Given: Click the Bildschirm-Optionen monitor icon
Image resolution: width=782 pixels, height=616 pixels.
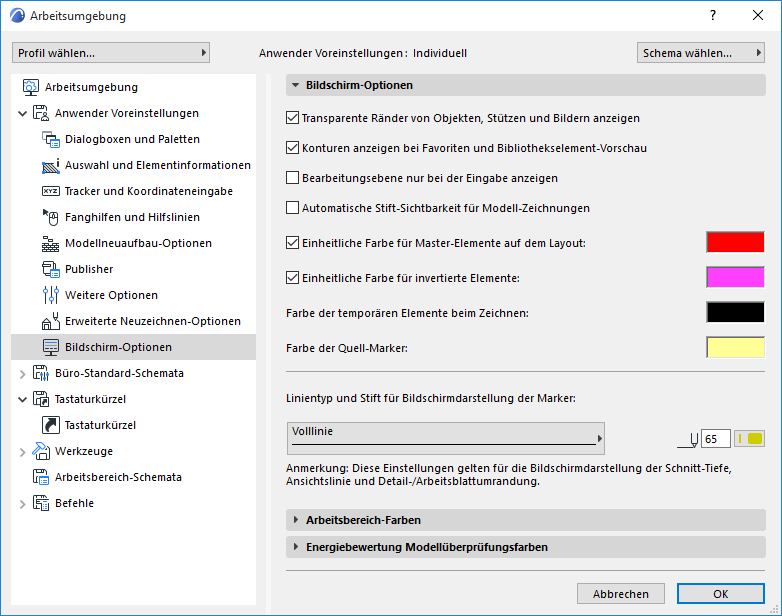Looking at the screenshot, I should [x=50, y=347].
